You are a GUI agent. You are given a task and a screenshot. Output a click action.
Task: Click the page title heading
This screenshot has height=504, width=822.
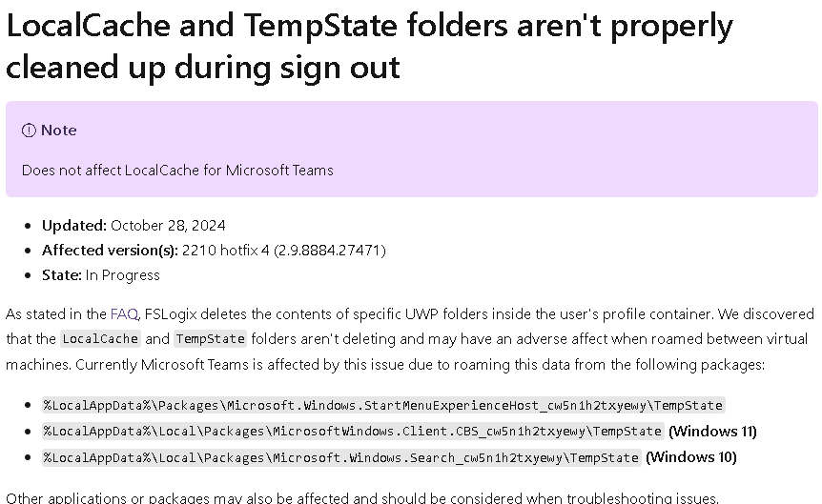[x=369, y=46]
